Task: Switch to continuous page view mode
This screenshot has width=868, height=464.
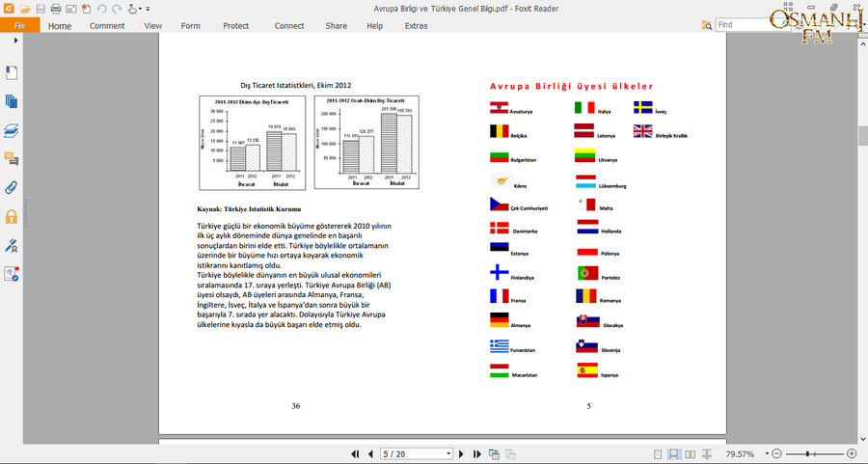Action: [x=673, y=454]
